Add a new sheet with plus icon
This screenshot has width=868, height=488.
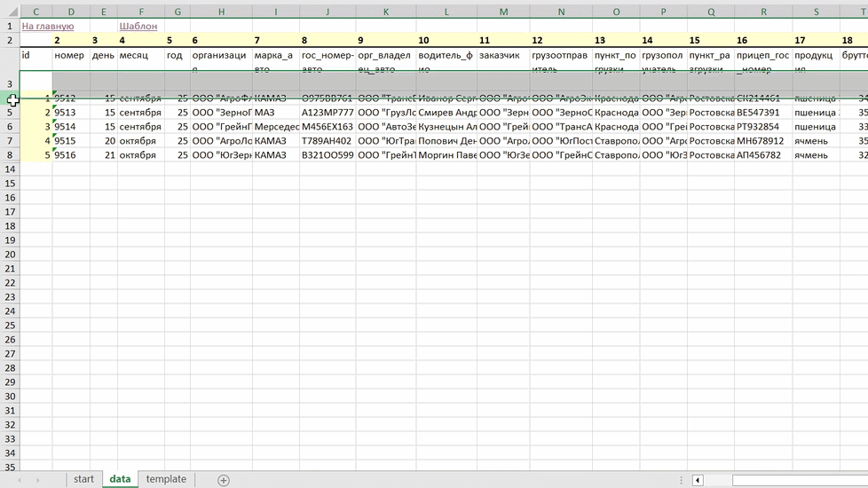pyautogui.click(x=224, y=480)
